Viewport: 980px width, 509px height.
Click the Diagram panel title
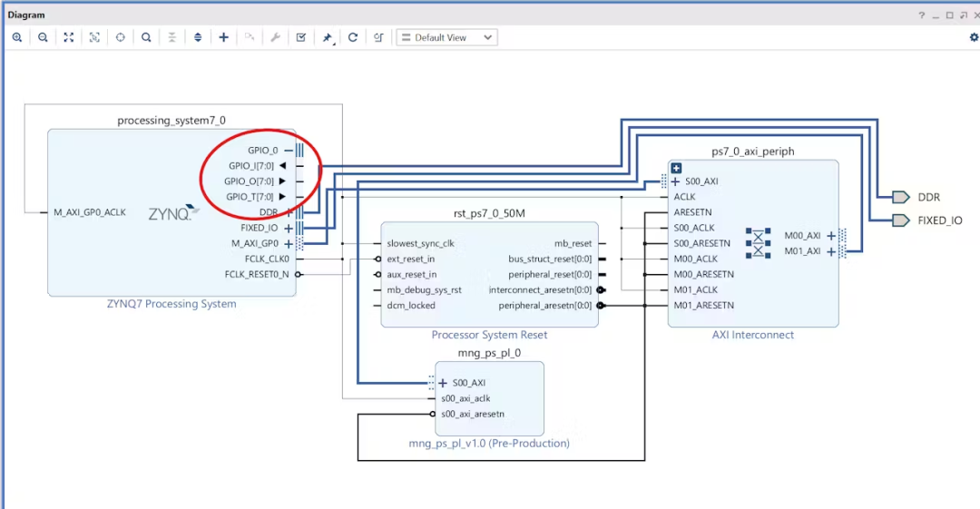[x=26, y=15]
